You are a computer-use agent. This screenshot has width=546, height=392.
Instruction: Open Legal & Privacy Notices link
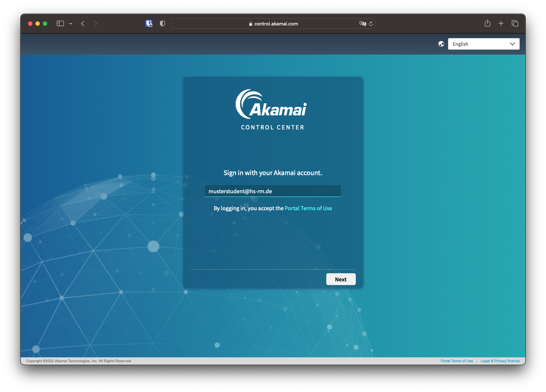(x=500, y=361)
